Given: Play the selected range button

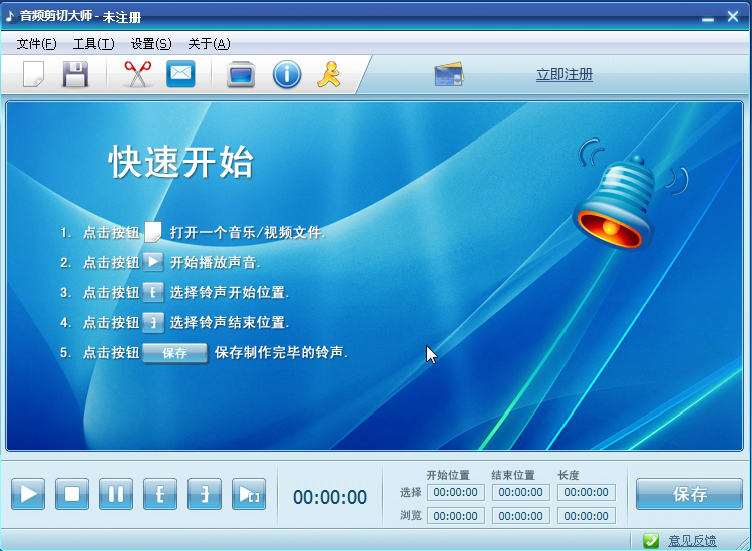Looking at the screenshot, I should [249, 493].
